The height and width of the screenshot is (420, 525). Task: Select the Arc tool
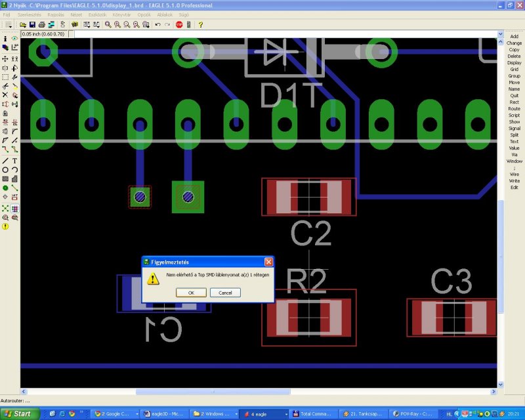(14, 170)
